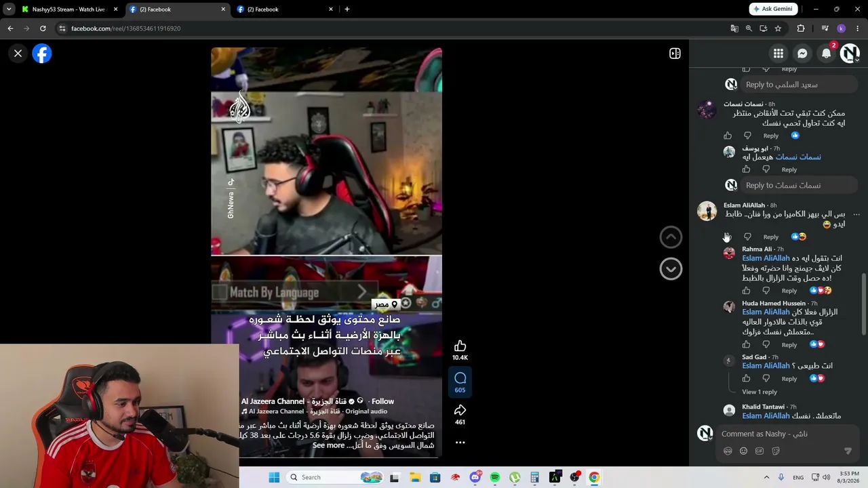Screen dimensions: 868x488
Task: Open the GIF picker in comment box
Action: click(x=759, y=451)
